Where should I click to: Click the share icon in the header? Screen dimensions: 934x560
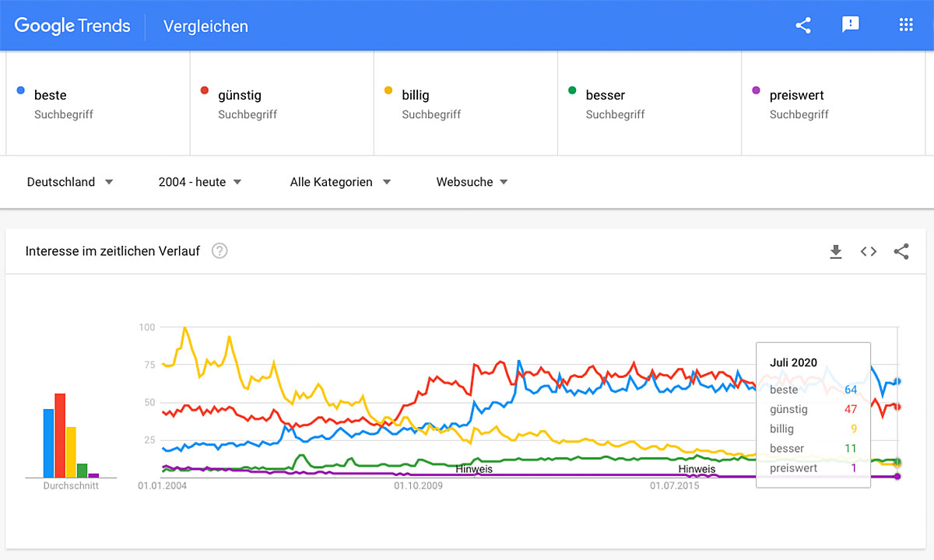point(803,26)
